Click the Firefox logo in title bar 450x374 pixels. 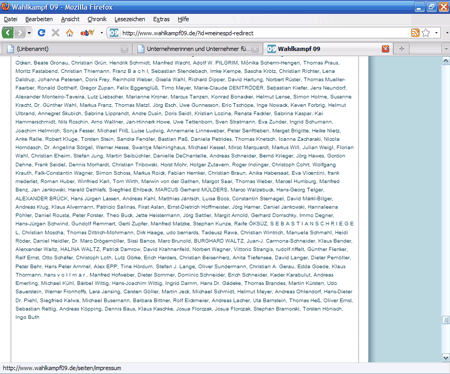click(x=5, y=7)
